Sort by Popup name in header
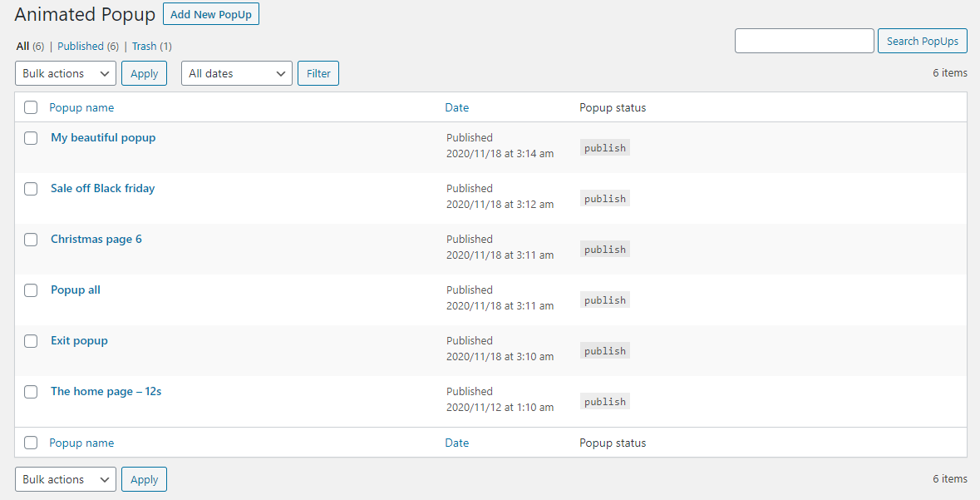980x500 pixels. (82, 107)
